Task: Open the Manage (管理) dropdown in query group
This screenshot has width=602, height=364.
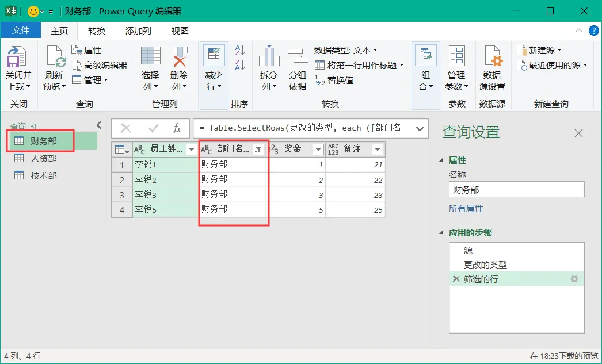Action: [90, 80]
